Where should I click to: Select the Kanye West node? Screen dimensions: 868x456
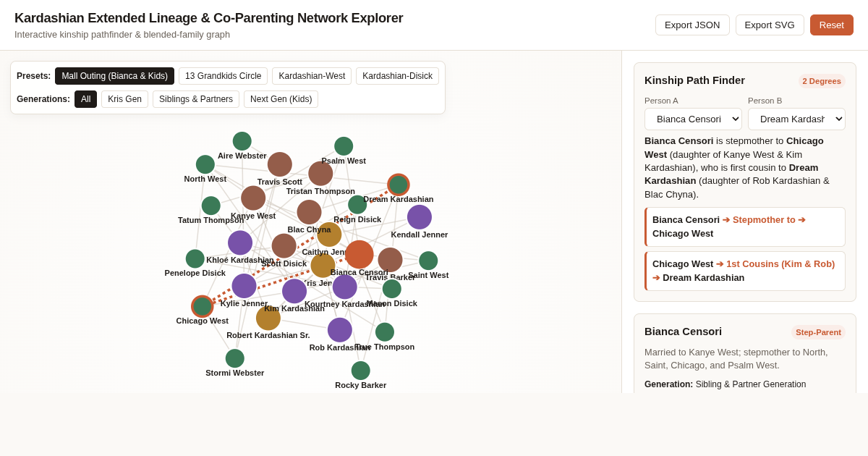pos(253,198)
